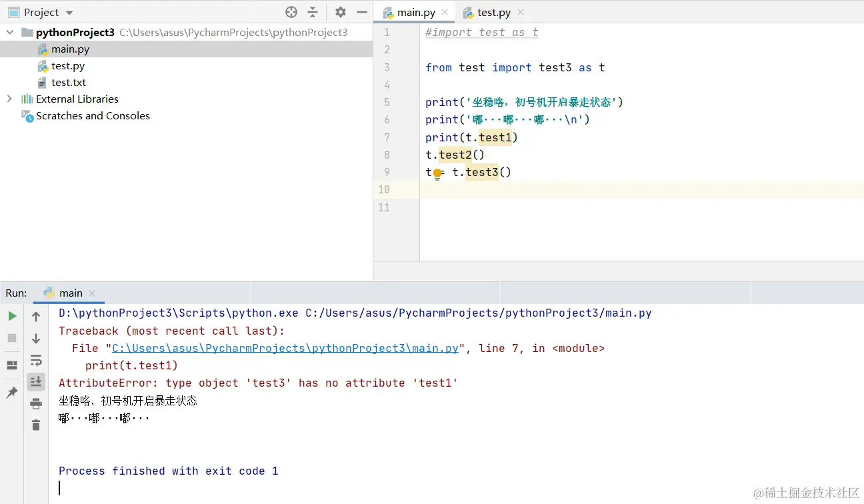Collapse all in Project panel
The height and width of the screenshot is (504, 864).
(x=313, y=12)
